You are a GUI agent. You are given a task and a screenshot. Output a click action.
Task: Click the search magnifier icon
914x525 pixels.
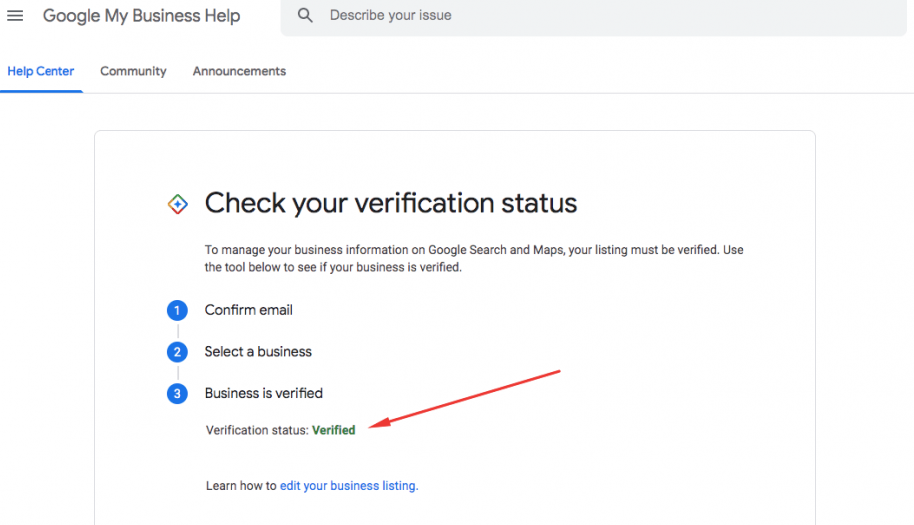(305, 15)
